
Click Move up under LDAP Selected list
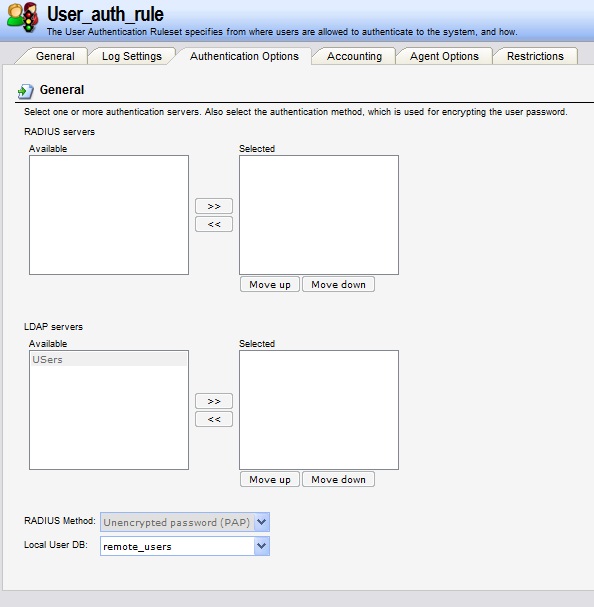pos(270,480)
